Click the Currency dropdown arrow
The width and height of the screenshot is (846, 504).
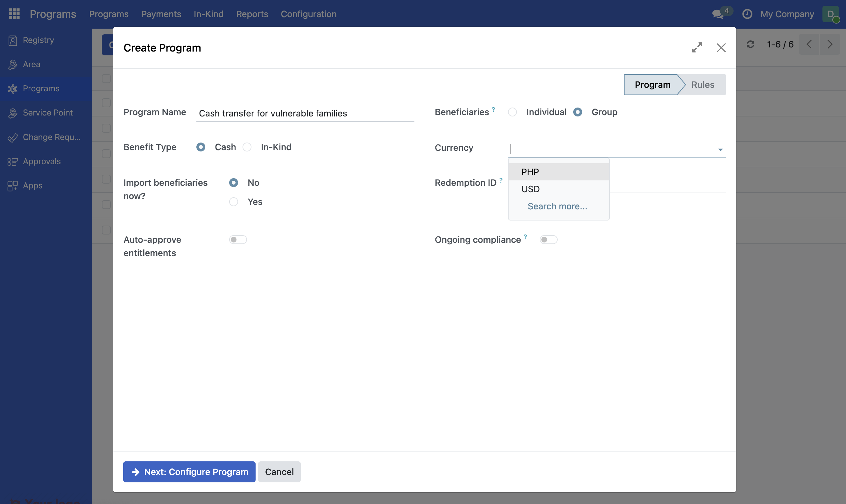point(720,150)
